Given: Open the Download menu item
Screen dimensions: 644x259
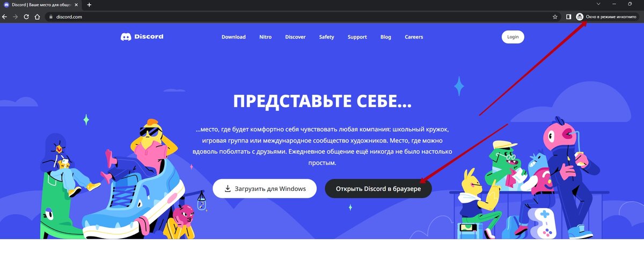Looking at the screenshot, I should tap(233, 37).
